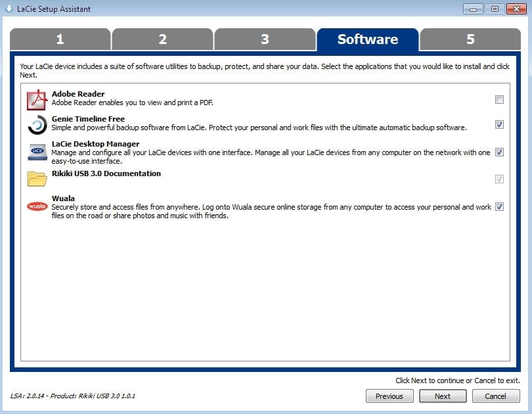
Task: Uncheck LaCie Desktop Manager installation
Action: click(499, 152)
